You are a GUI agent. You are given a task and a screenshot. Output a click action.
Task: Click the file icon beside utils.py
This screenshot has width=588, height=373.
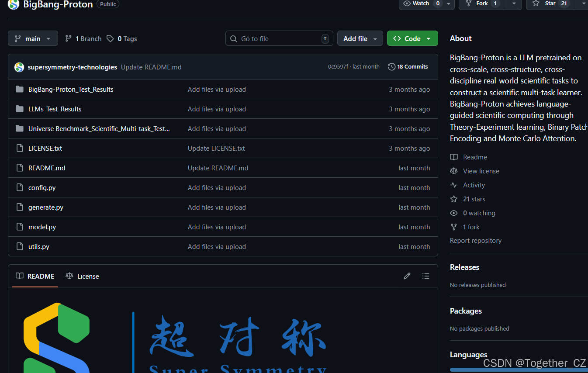point(19,246)
